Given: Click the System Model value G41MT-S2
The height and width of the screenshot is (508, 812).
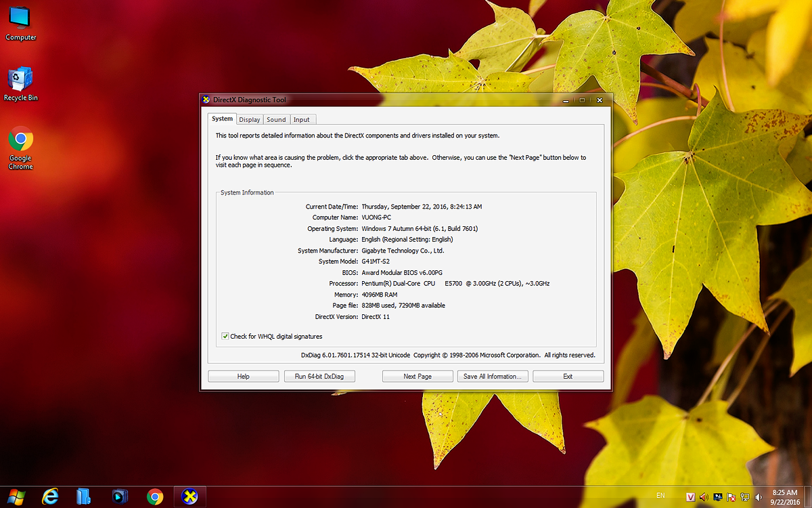Looking at the screenshot, I should click(376, 261).
